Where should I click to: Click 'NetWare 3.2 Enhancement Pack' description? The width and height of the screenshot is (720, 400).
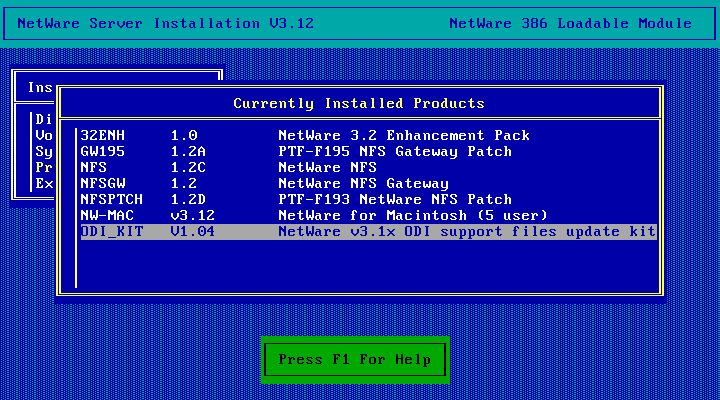(404, 135)
